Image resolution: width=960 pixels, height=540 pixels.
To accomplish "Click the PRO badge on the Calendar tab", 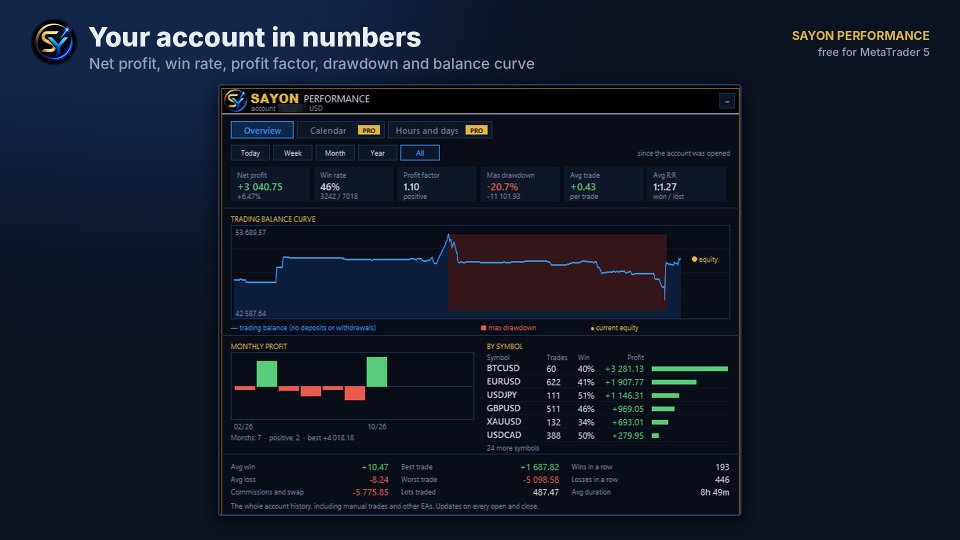I will [x=369, y=130].
